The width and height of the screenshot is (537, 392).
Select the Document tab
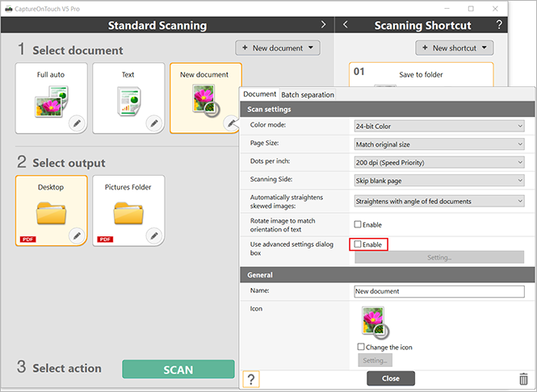[x=259, y=95]
